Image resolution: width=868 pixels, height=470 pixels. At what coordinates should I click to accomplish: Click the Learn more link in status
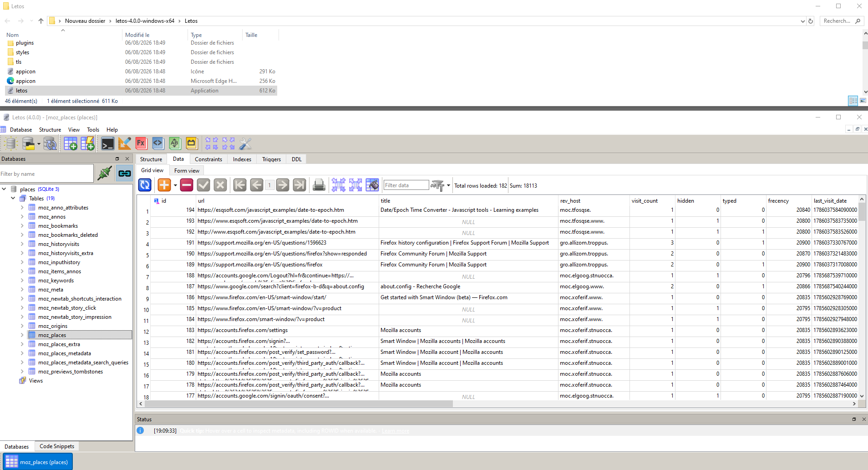pyautogui.click(x=396, y=431)
